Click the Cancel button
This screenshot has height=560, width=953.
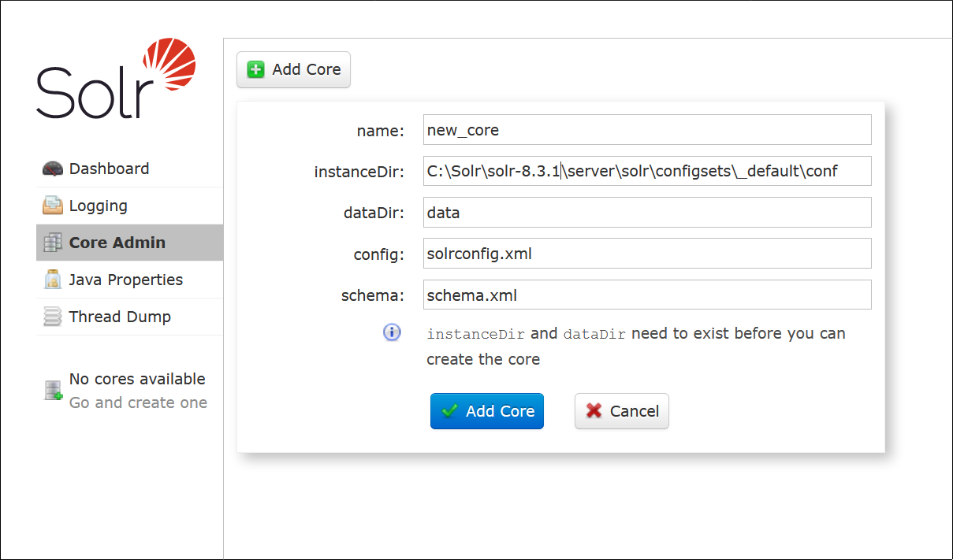pyautogui.click(x=621, y=410)
